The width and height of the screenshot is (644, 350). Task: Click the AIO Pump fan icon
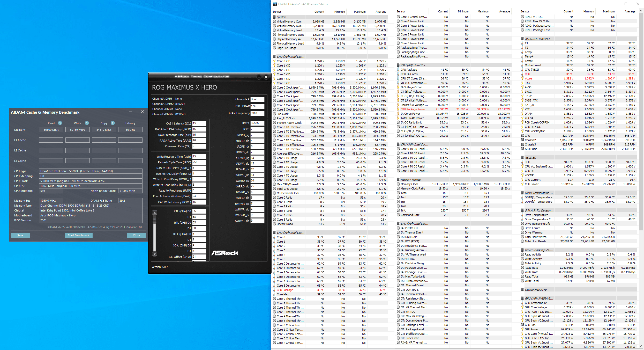coord(522,149)
